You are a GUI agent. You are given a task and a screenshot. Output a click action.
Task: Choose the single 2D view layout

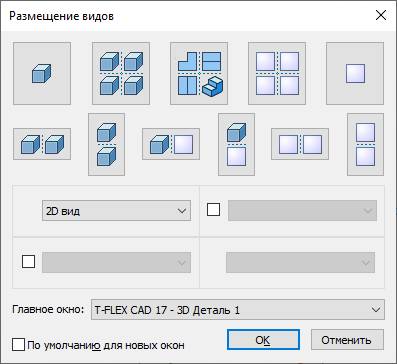click(355, 73)
